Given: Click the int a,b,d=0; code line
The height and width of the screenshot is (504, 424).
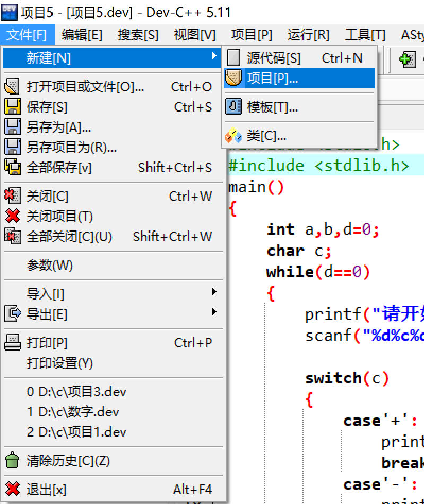Looking at the screenshot, I should coord(323,229).
